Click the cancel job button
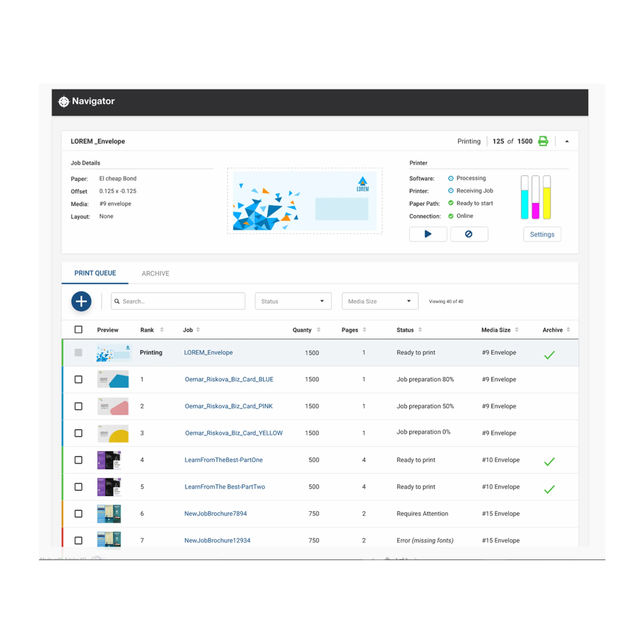Viewport: 644px width, 644px height. pyautogui.click(x=469, y=234)
